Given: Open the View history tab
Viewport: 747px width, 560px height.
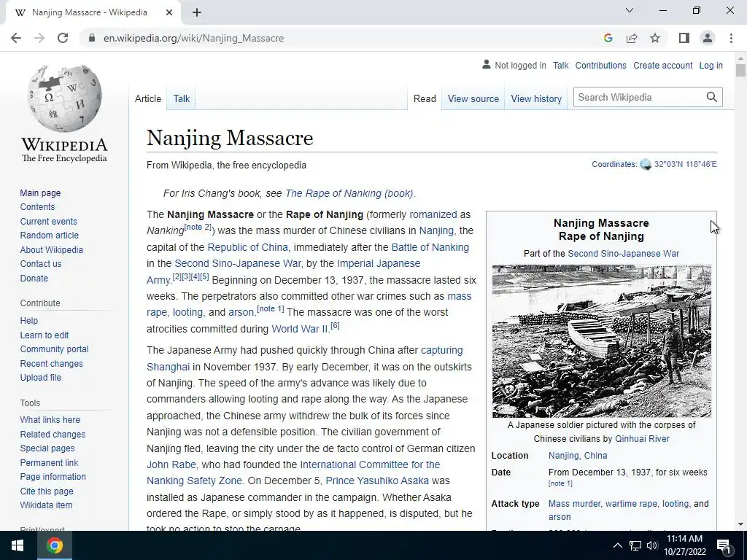Looking at the screenshot, I should [536, 98].
